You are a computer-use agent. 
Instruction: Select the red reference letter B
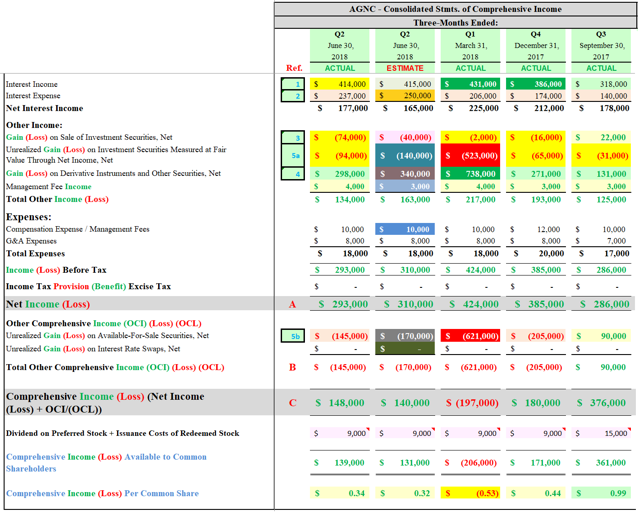[x=292, y=367]
